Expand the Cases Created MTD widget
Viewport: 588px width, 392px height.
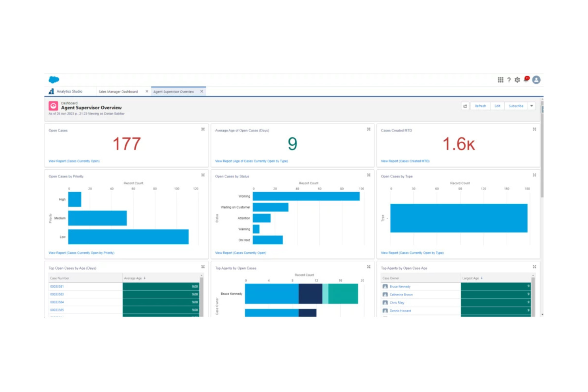point(534,129)
